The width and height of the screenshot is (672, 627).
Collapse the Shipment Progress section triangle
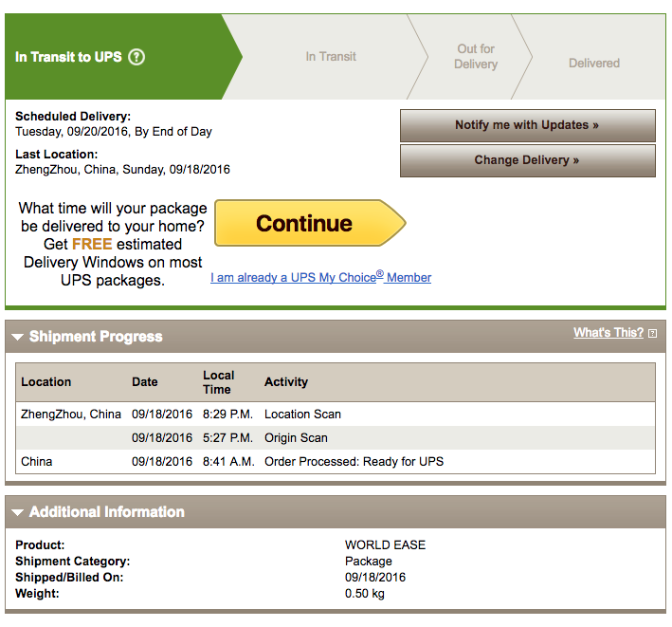point(18,337)
